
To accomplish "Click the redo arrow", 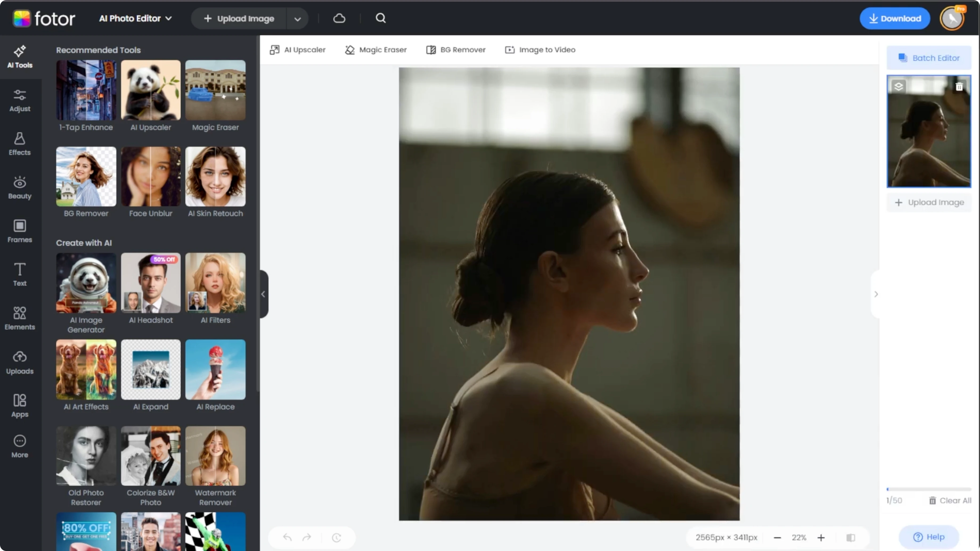I will [307, 537].
